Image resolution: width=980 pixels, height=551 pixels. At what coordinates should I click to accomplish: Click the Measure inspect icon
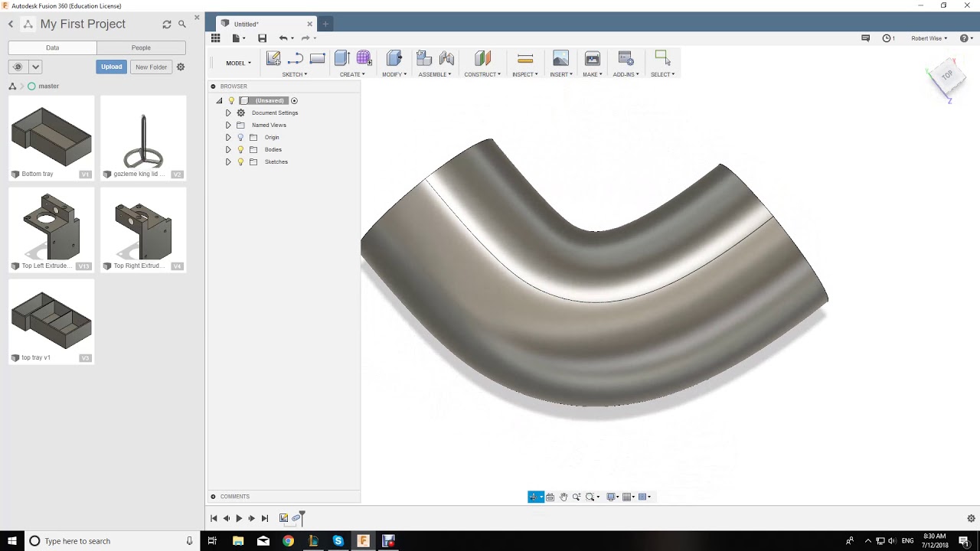tap(525, 58)
